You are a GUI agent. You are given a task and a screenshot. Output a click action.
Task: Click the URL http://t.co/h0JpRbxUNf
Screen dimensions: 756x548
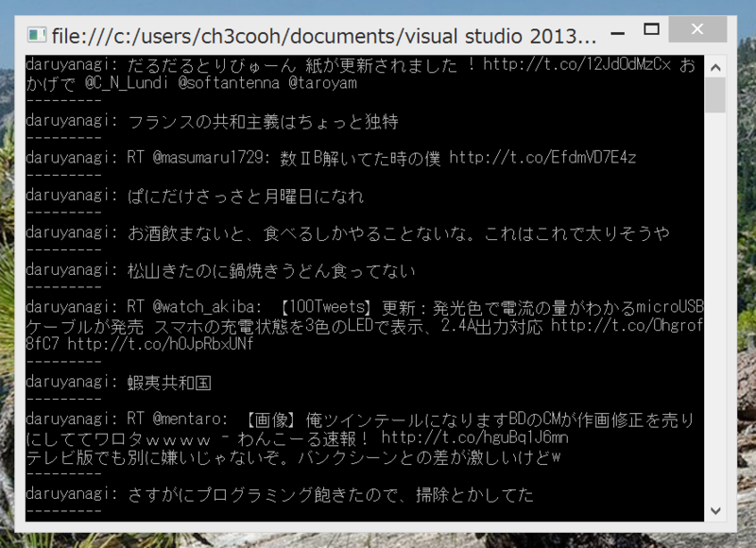[161, 344]
